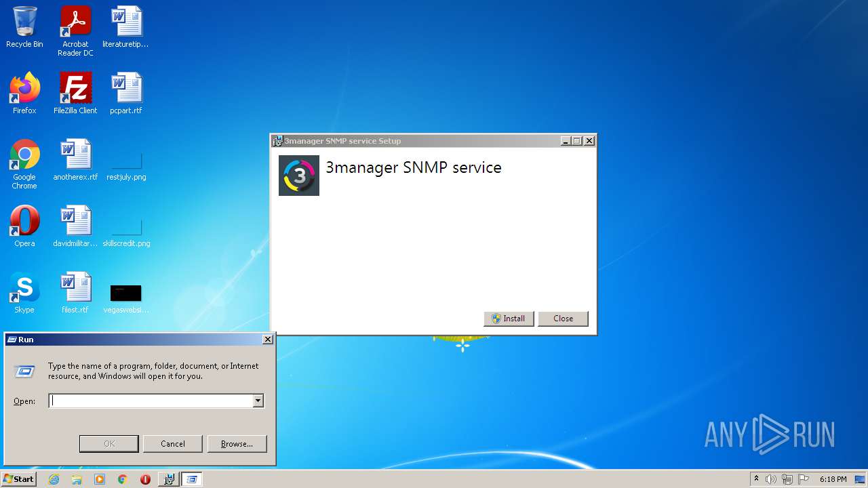868x488 pixels.
Task: Switch to Run dialog taskbar item
Action: pos(192,479)
